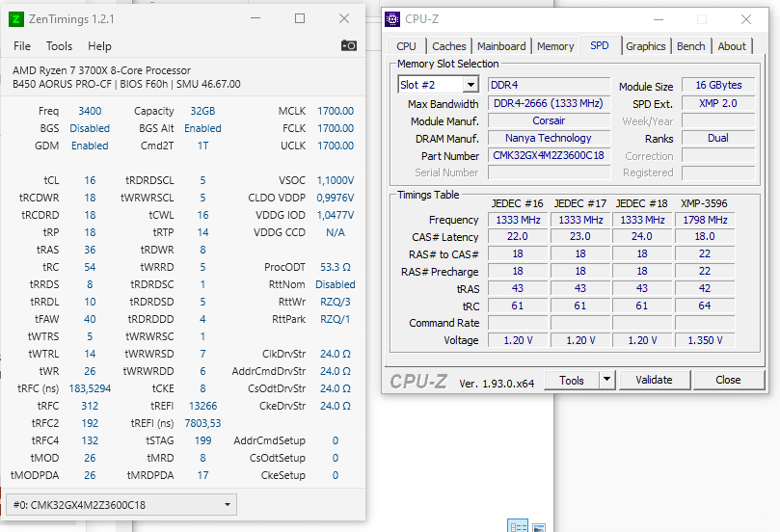Click the Close button in CPU-Z
Viewport: 780px width, 532px height.
pos(728,380)
